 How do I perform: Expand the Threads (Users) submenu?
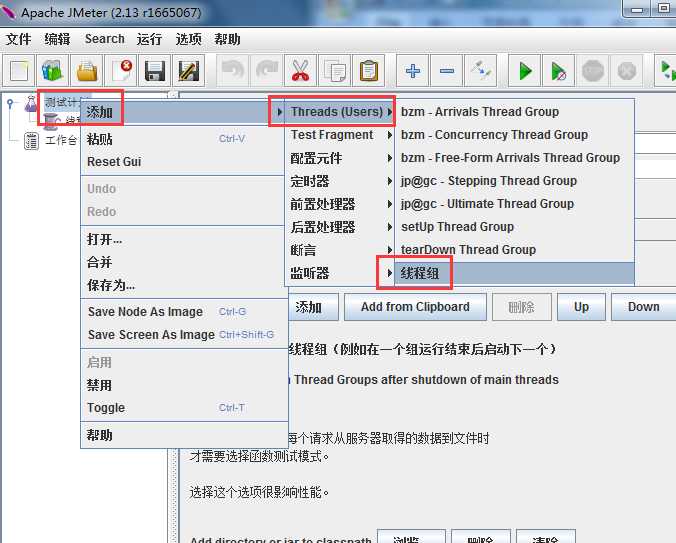[x=340, y=112]
